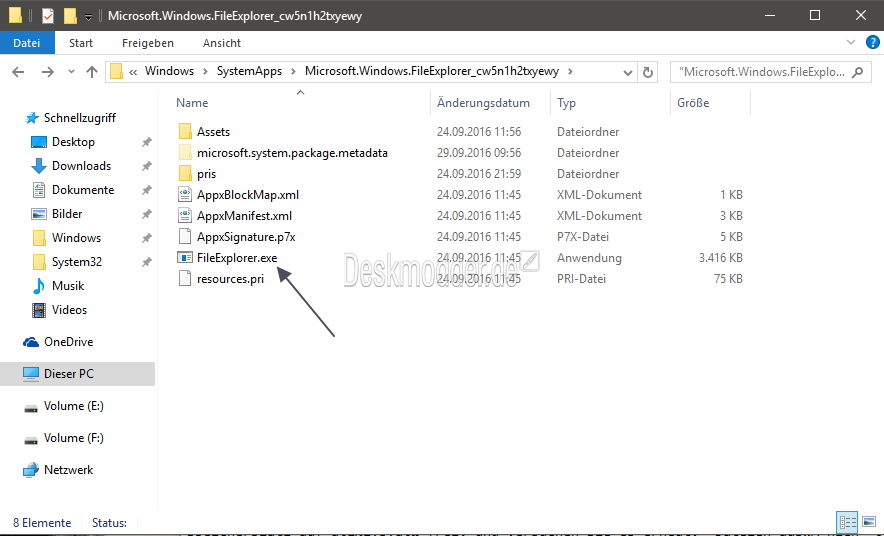
Task: Sort files by Name column
Action: [x=192, y=103]
